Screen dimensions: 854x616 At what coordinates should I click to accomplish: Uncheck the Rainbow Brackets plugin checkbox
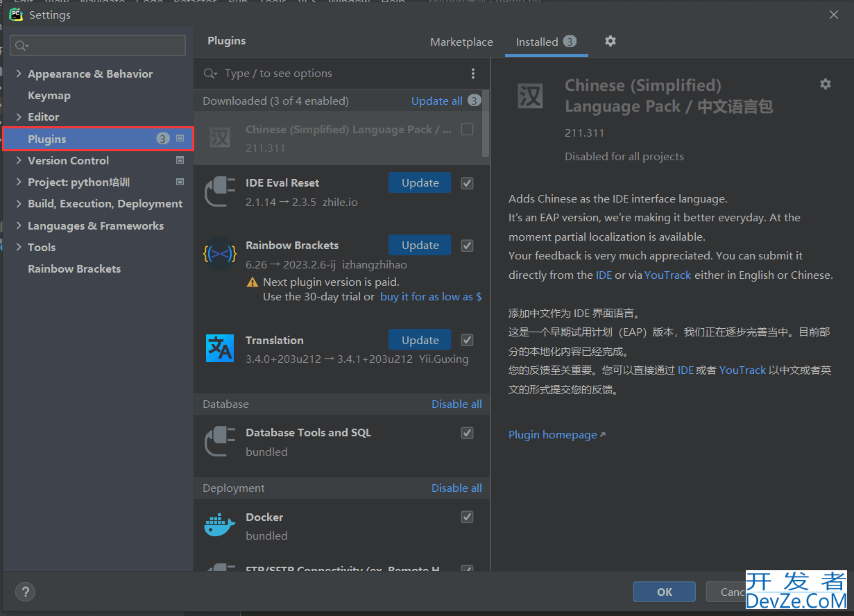coord(468,246)
